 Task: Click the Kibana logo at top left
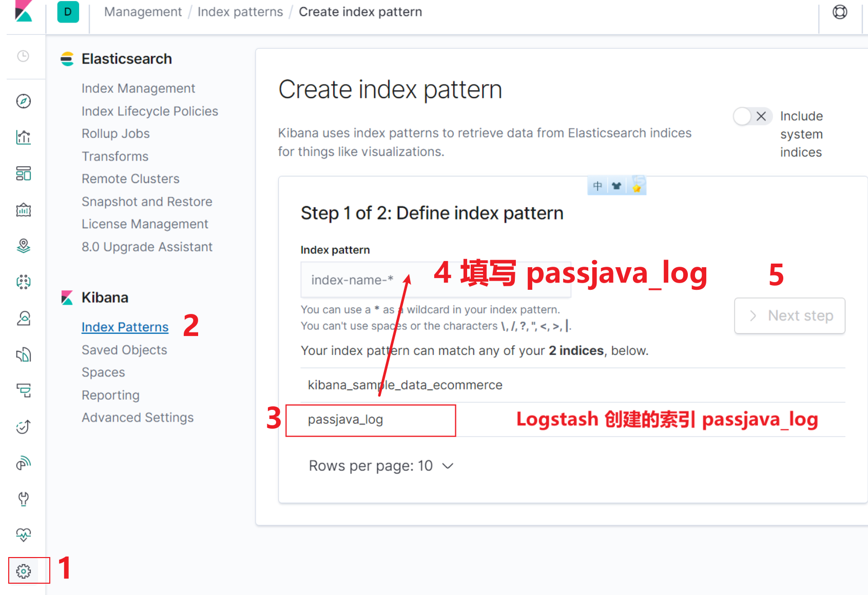(x=24, y=12)
